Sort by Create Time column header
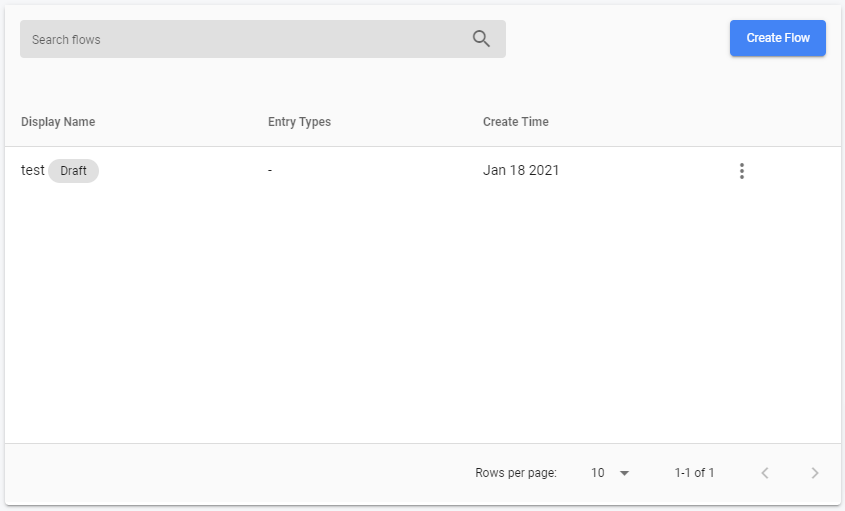The image size is (845, 511). pyautogui.click(x=516, y=122)
